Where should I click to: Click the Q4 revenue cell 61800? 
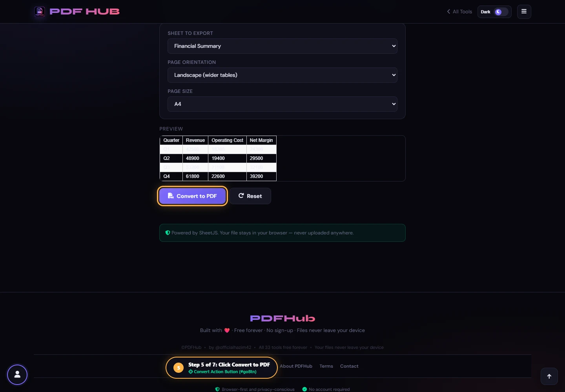[195, 176]
